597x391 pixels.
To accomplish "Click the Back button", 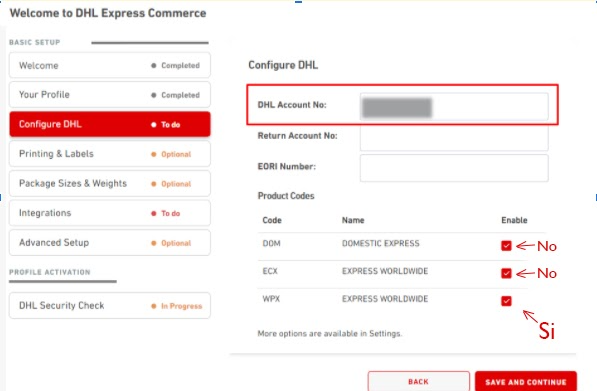I will [419, 381].
